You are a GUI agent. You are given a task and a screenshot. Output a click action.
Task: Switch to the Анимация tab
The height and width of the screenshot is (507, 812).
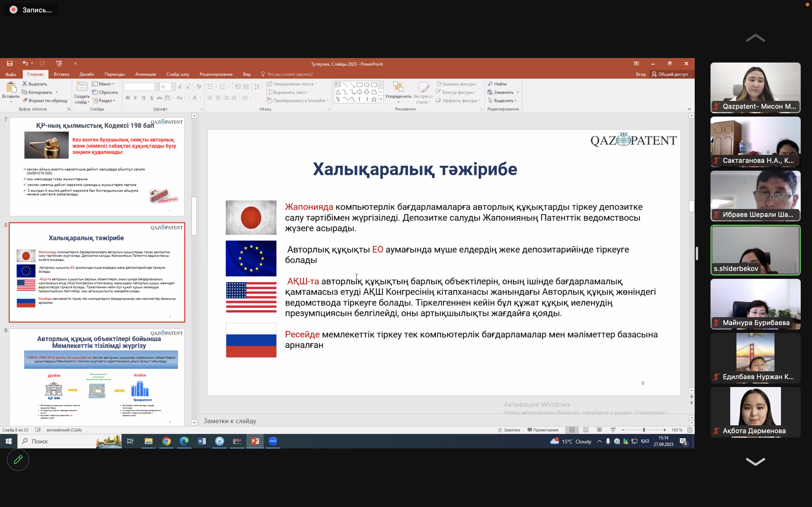click(145, 74)
